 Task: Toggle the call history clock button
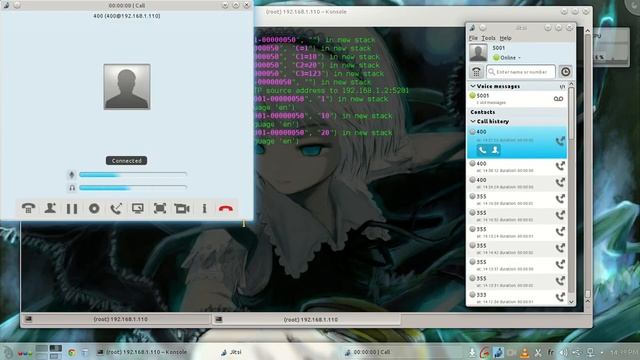pos(565,72)
